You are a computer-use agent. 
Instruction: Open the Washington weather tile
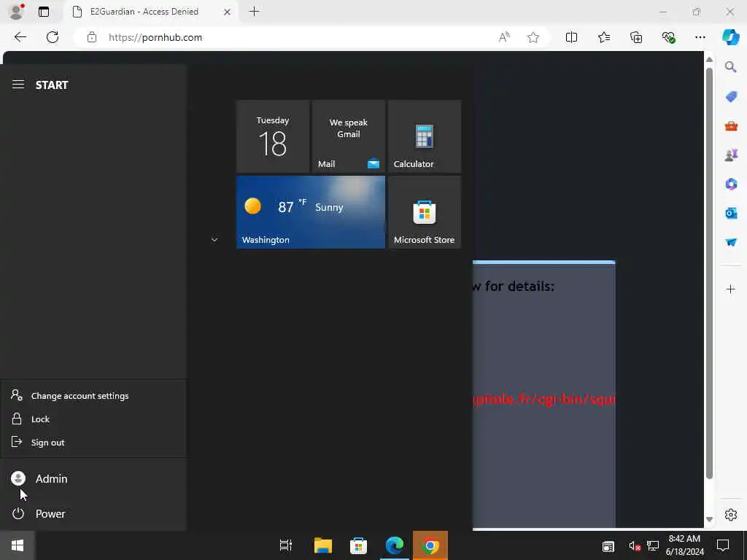[x=311, y=212]
